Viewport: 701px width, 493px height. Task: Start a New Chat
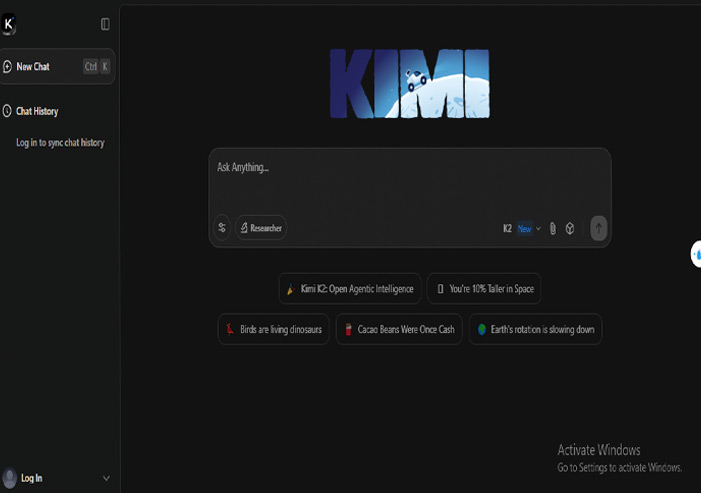57,67
